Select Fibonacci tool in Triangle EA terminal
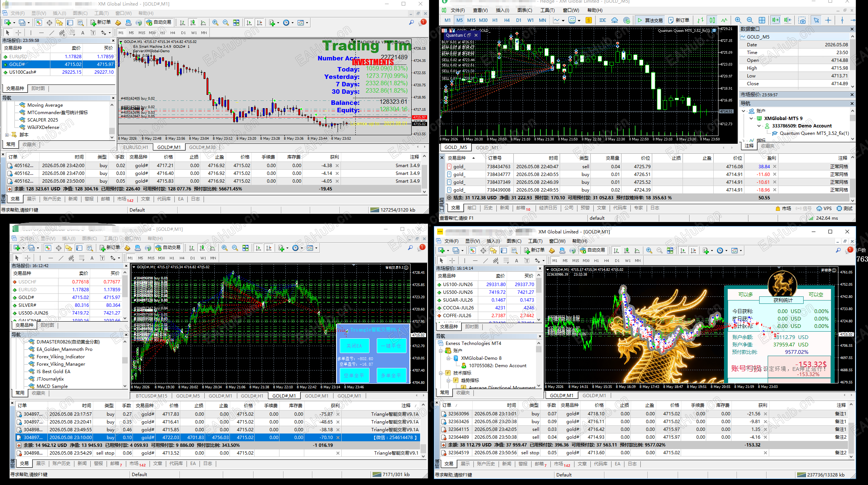The image size is (868, 485). 81,258
